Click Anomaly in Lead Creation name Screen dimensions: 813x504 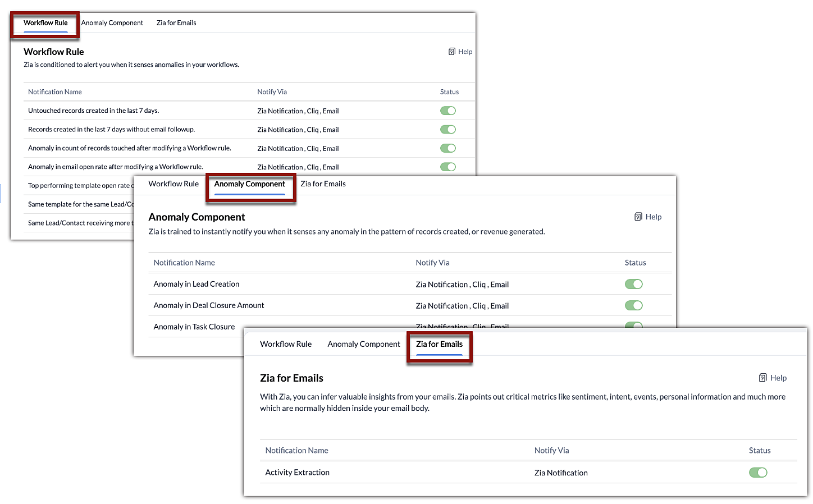[x=197, y=284]
